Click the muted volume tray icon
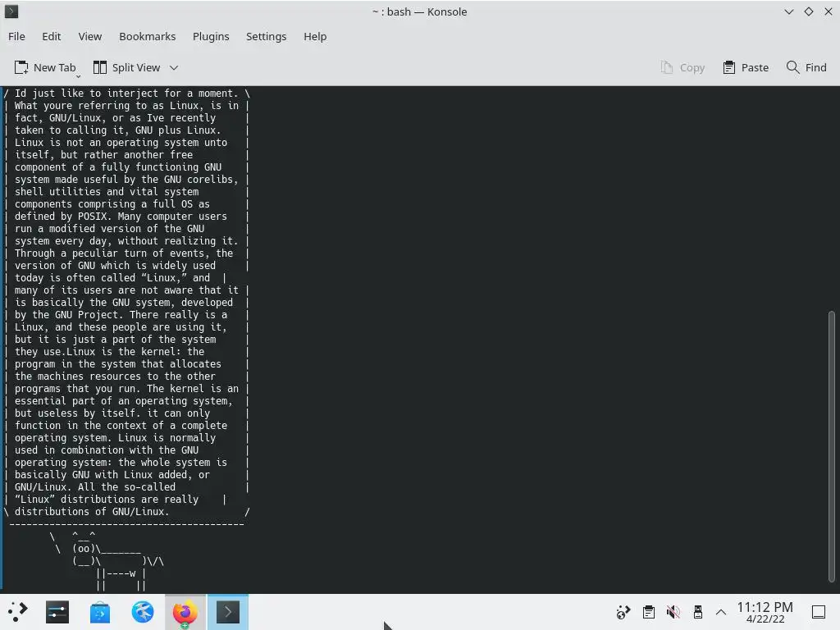This screenshot has height=630, width=840. pyautogui.click(x=673, y=612)
